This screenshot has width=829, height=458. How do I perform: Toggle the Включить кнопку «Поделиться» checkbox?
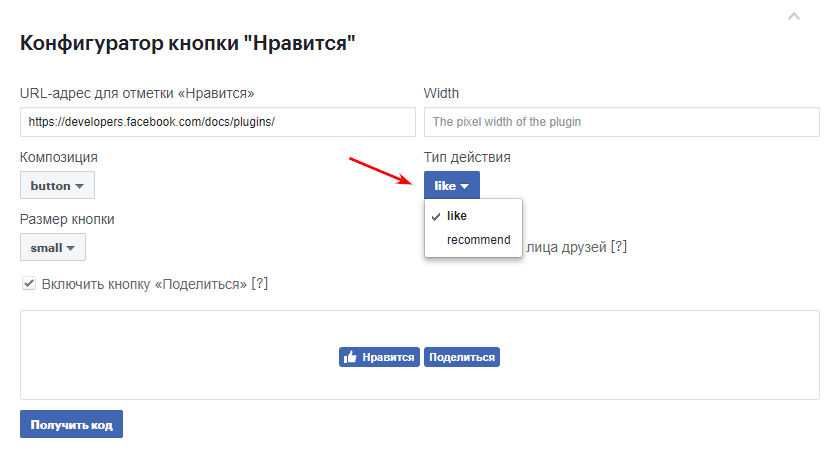click(29, 283)
